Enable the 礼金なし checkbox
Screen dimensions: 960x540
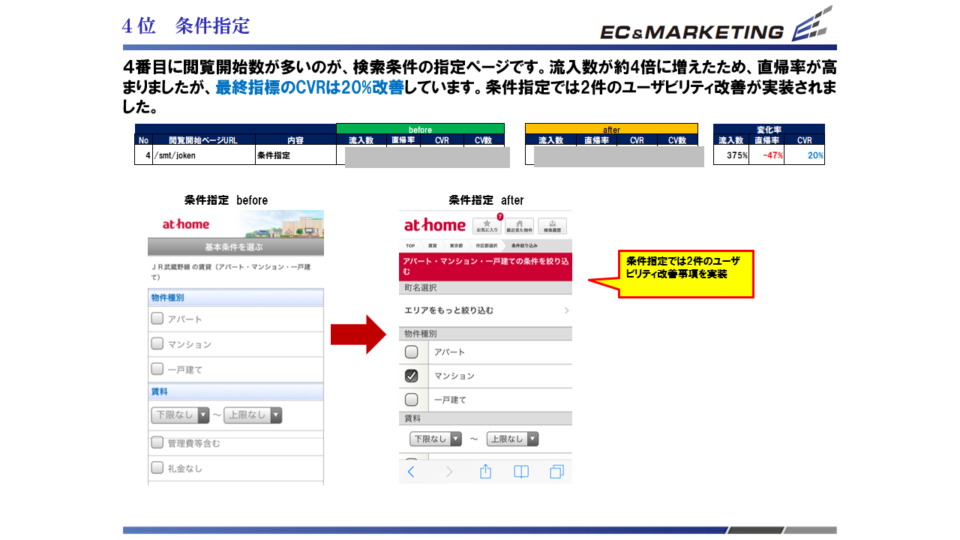click(x=157, y=467)
